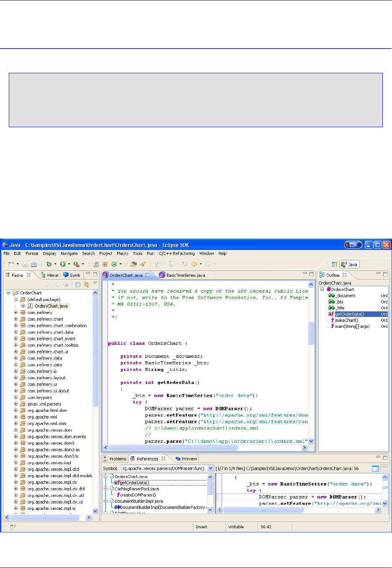Click Package Explorer horizontal scrollbar thumb

click(x=45, y=517)
